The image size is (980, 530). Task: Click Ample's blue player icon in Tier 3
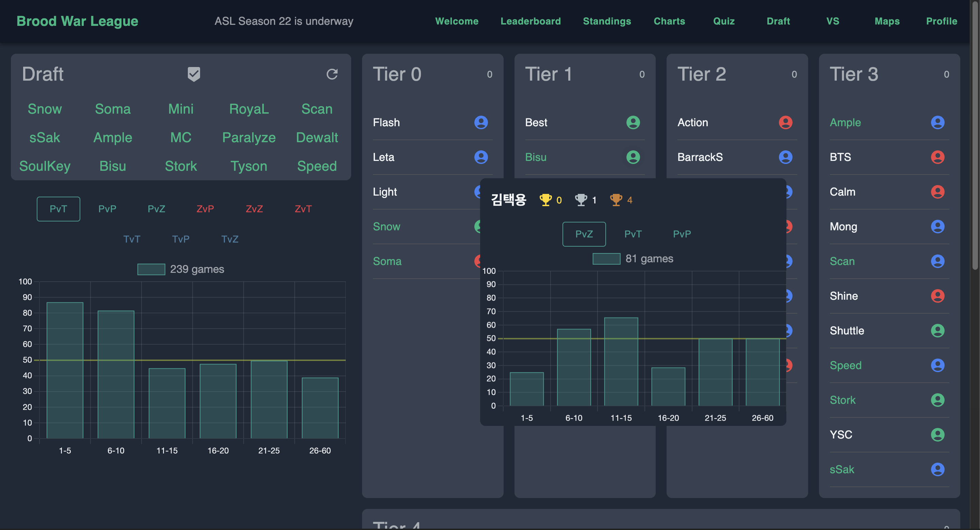[x=937, y=122]
